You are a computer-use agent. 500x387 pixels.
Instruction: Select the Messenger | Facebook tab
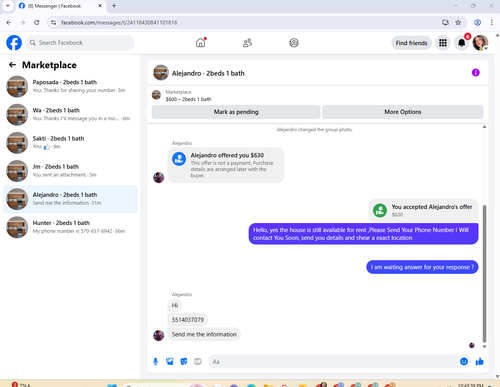[x=60, y=6]
